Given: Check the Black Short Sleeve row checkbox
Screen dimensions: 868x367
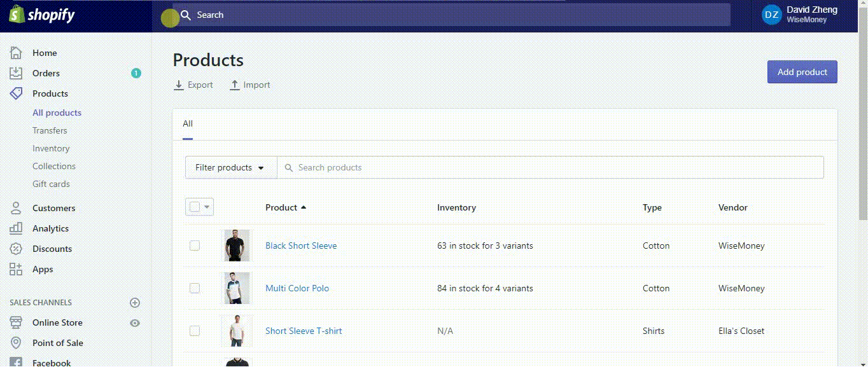Looking at the screenshot, I should click(195, 246).
